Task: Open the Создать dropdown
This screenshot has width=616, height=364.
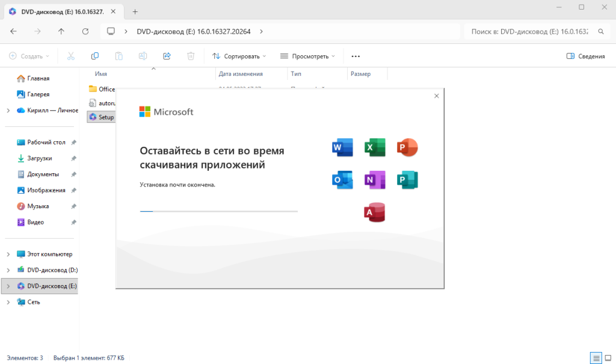Action: click(29, 56)
